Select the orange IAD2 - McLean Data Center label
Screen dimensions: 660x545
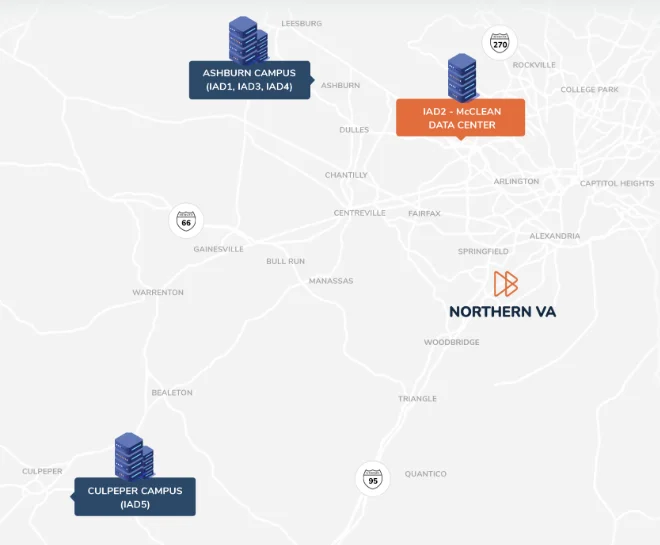pyautogui.click(x=460, y=117)
